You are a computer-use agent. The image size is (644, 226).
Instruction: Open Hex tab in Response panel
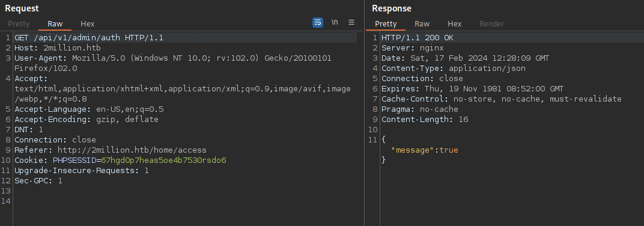(454, 24)
